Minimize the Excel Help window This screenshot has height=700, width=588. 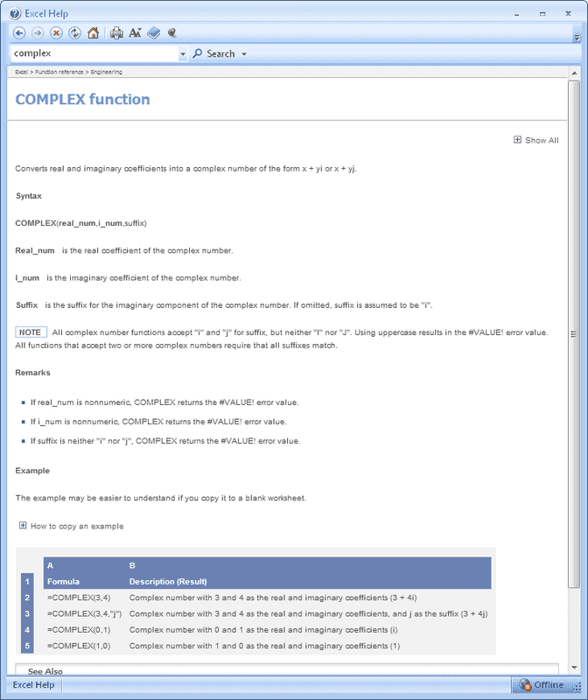pos(516,14)
